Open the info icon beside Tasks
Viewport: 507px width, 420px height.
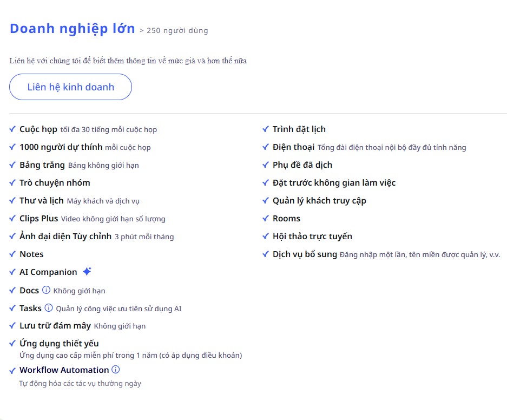(x=49, y=308)
